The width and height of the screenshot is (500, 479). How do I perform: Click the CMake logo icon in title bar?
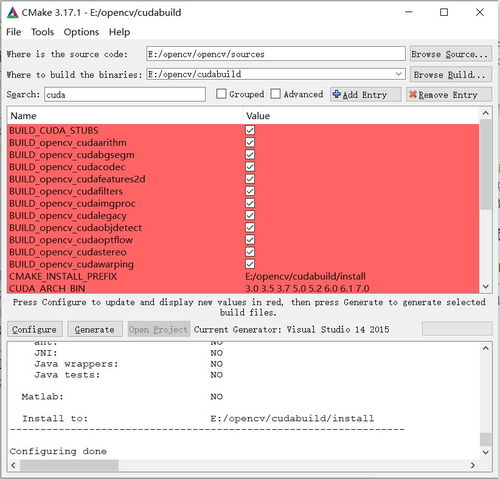pos(12,12)
